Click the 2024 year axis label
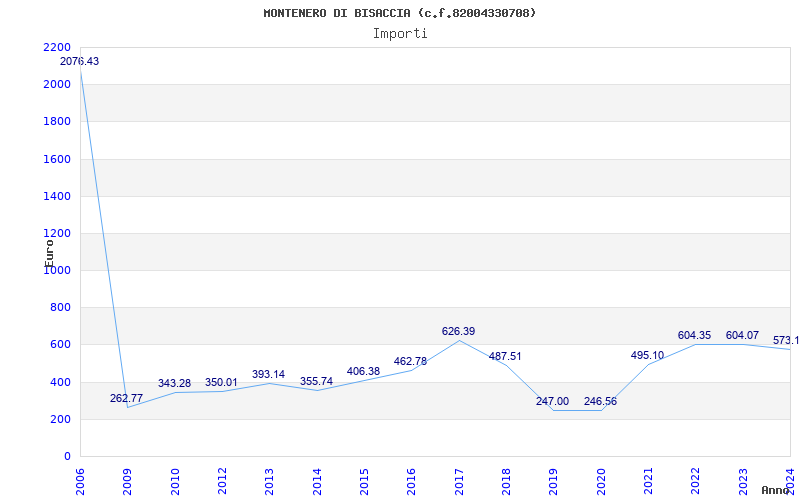Screen dimensions: 800x500 pyautogui.click(x=790, y=481)
